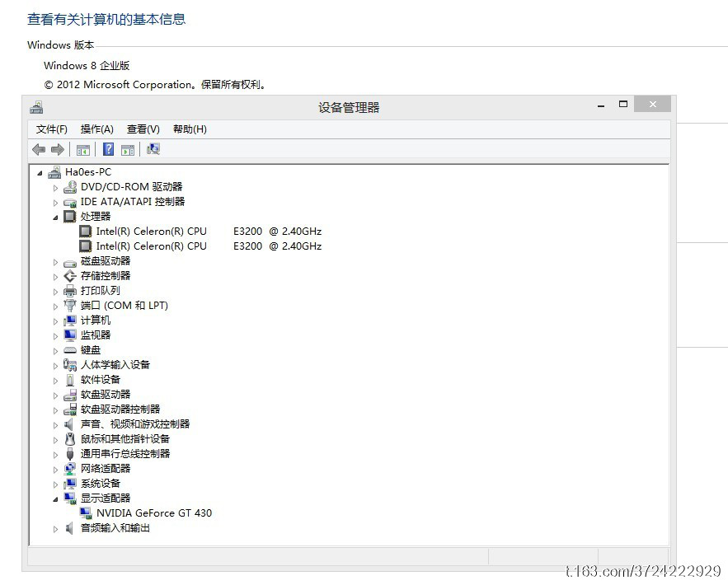Open the Help toolbar icon

pyautogui.click(x=109, y=149)
